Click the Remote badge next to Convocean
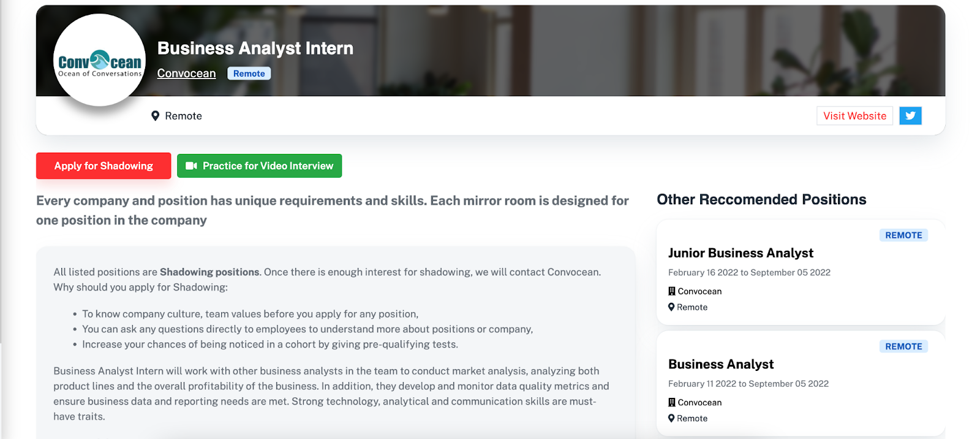This screenshot has height=439, width=980. (249, 74)
